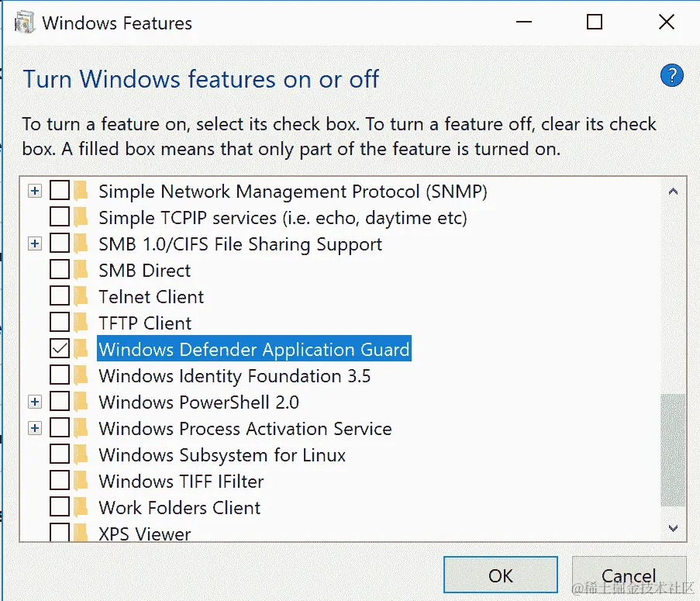
Task: Close the Windows Features dialog
Action: pyautogui.click(x=666, y=22)
